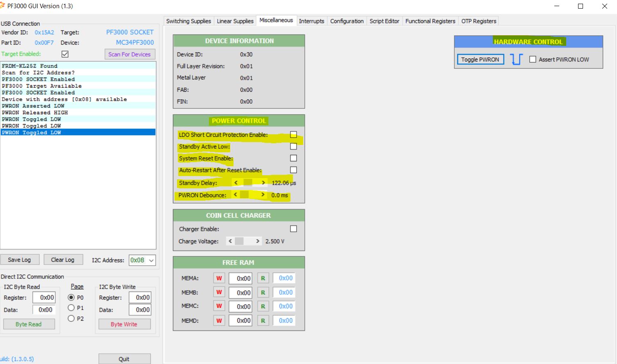This screenshot has height=364, width=617.
Task: Open the I2C Address dropdown
Action: [151, 260]
